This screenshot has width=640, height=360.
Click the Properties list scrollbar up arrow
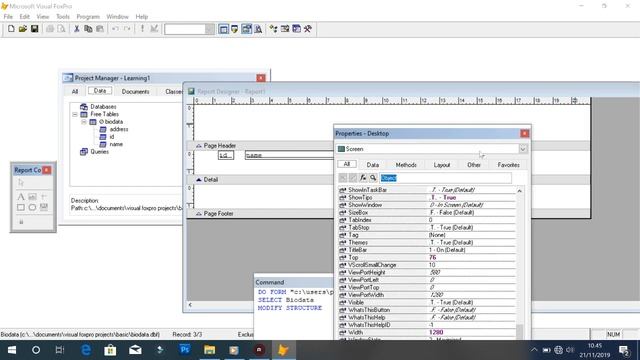[x=520, y=191]
